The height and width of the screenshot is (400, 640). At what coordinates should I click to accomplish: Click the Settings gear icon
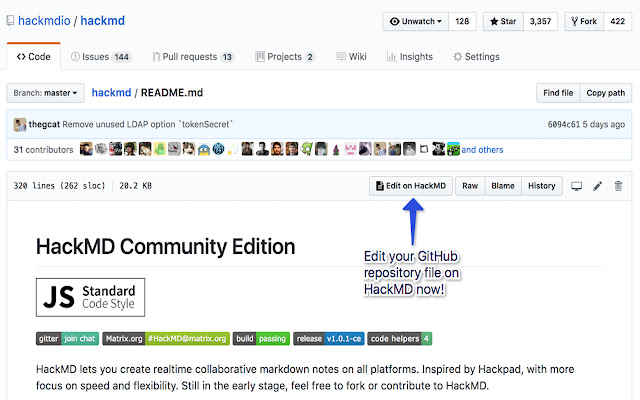pos(458,57)
